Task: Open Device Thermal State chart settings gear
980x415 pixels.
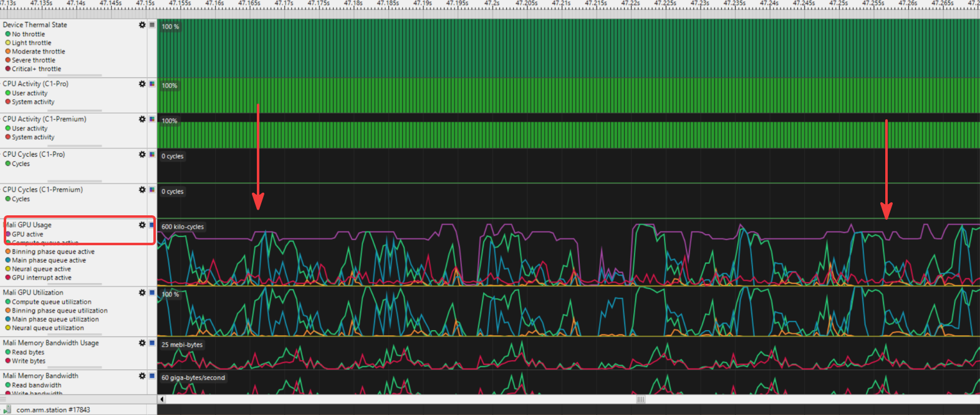Action: 142,25
